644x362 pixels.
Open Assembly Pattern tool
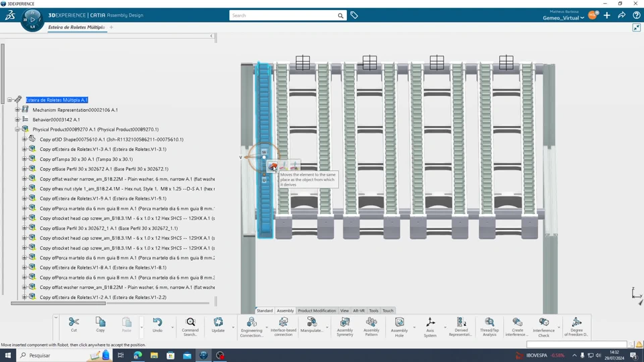click(371, 326)
